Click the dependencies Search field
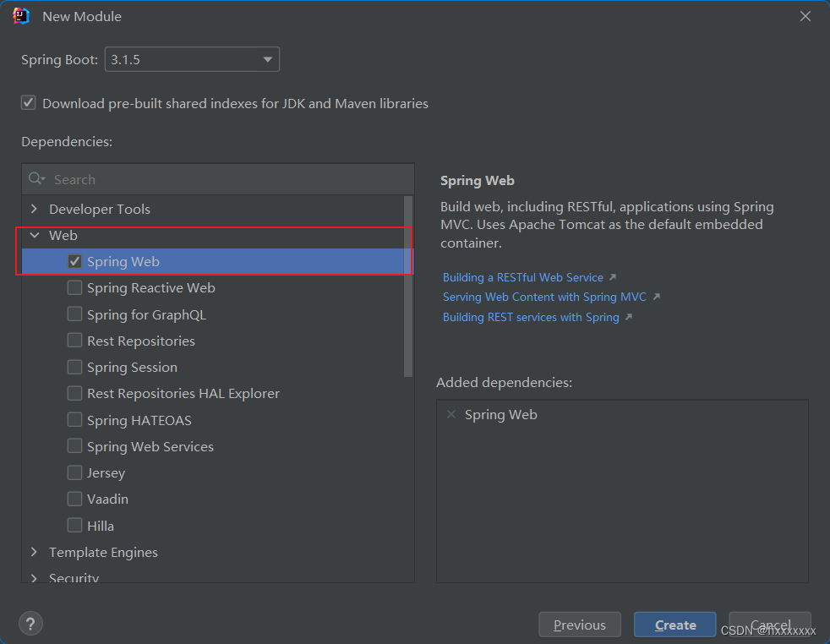The height and width of the screenshot is (644, 830). pos(218,179)
